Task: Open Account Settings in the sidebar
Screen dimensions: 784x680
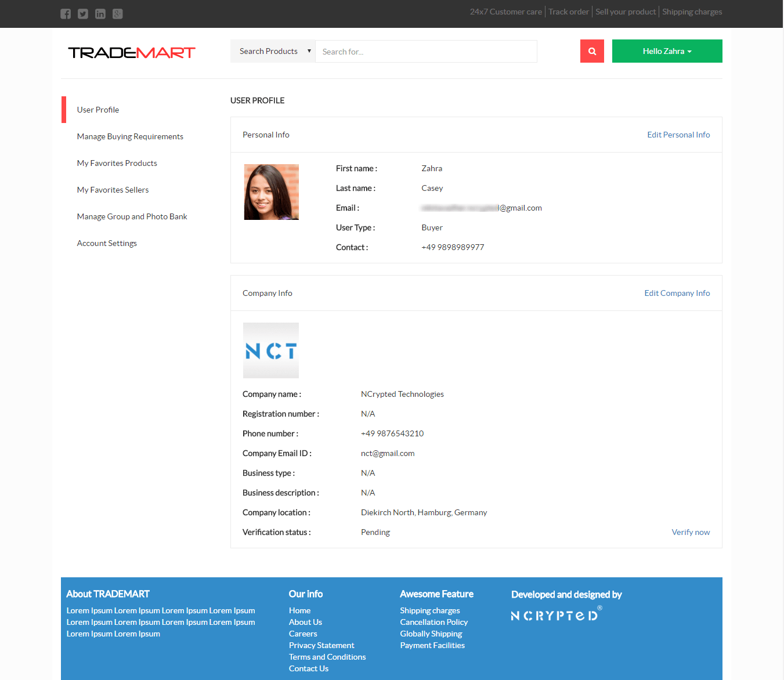Action: (107, 243)
